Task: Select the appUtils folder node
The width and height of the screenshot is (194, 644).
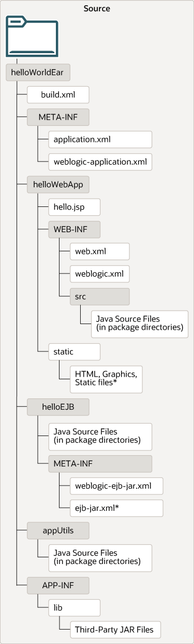Action: pyautogui.click(x=58, y=530)
